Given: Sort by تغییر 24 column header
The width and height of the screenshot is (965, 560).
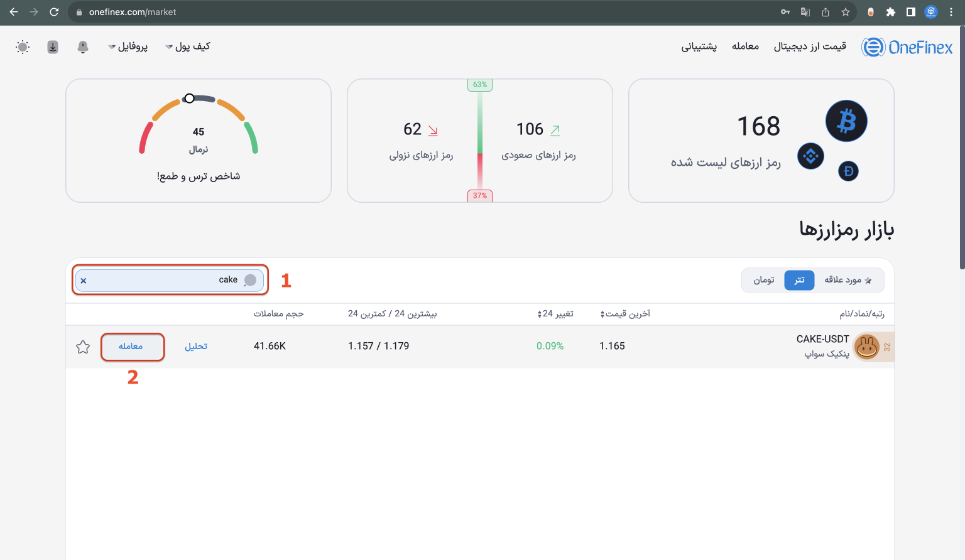Looking at the screenshot, I should point(555,314).
